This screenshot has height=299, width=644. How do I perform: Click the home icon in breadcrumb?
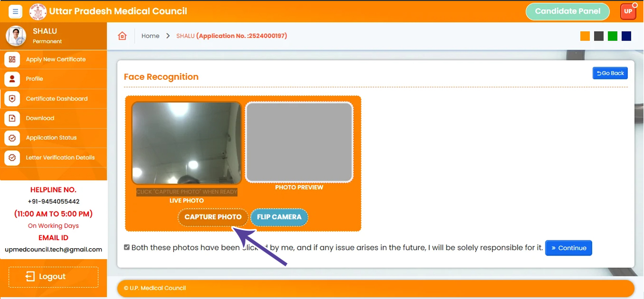[122, 36]
